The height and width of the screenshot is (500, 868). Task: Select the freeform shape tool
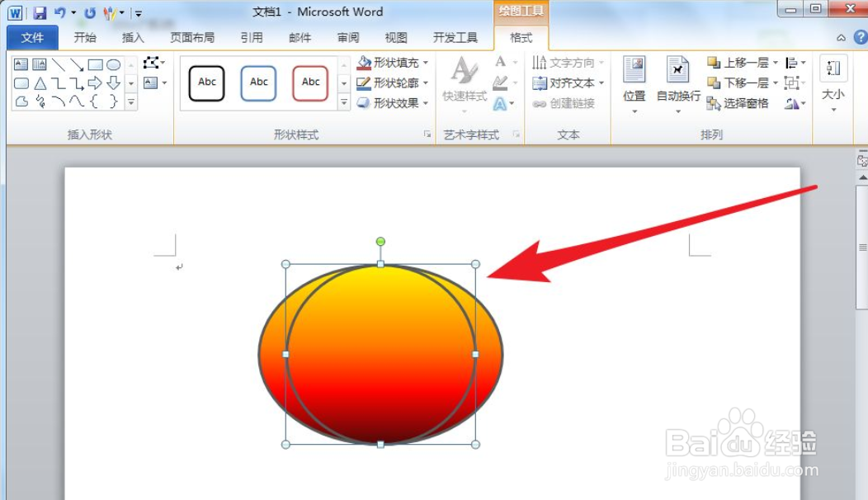21,101
